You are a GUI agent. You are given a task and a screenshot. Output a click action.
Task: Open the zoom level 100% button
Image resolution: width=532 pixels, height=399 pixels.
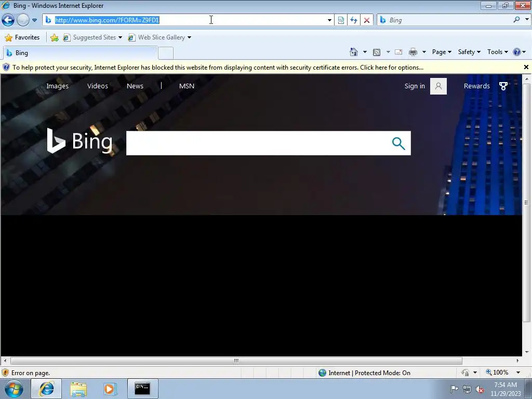[497, 373]
